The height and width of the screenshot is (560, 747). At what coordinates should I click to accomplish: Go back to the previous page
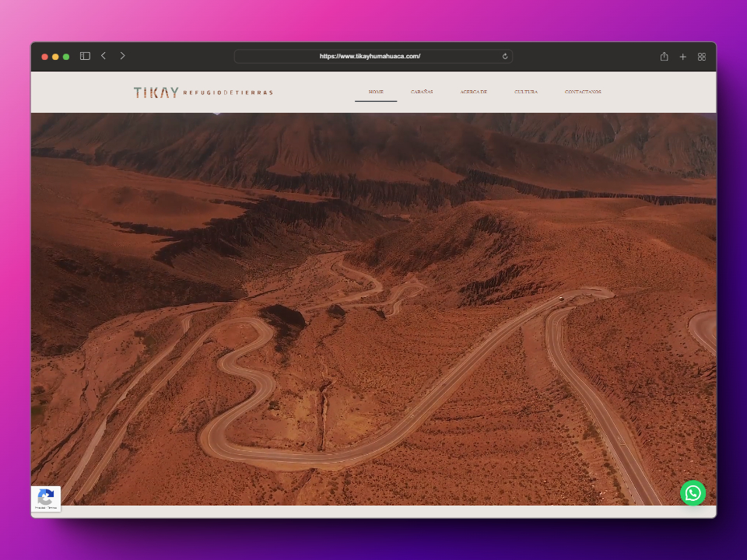103,56
